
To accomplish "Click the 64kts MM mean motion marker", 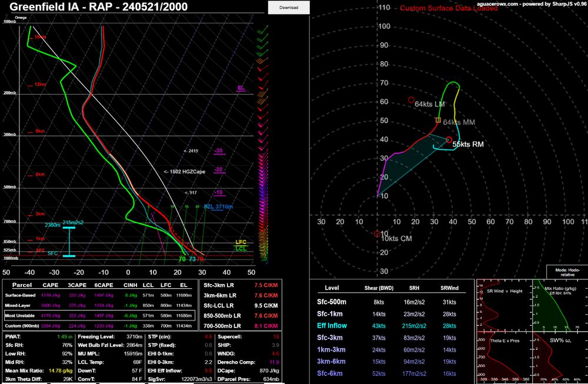I will point(438,120).
